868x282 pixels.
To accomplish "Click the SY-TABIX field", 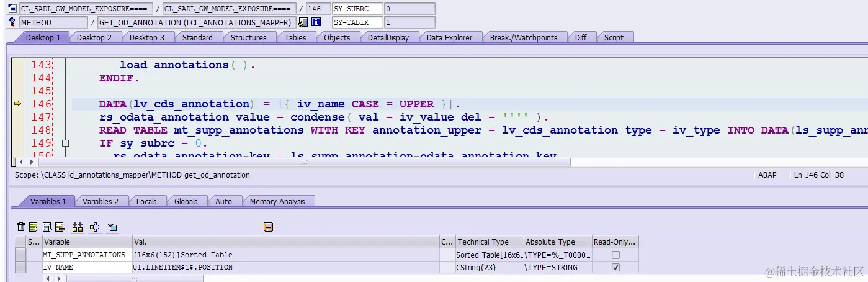I will click(x=357, y=22).
